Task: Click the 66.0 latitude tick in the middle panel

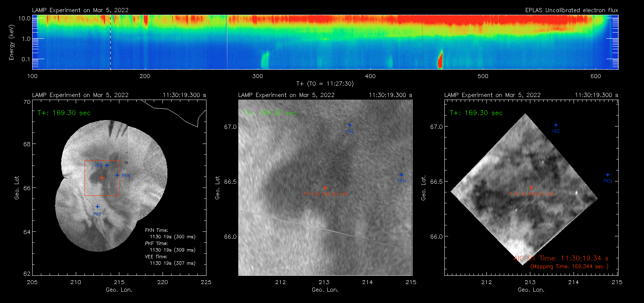Action: click(x=230, y=237)
